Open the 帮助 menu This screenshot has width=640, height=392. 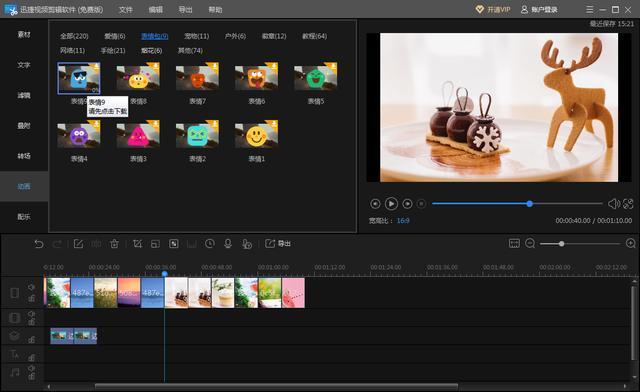216,9
